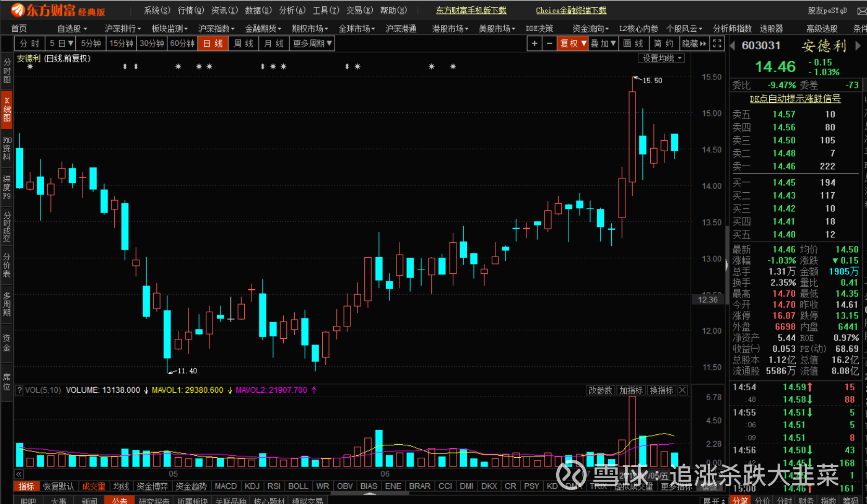Open 选股器 in navigation bar
Screen dimensions: 867x504
771,29
